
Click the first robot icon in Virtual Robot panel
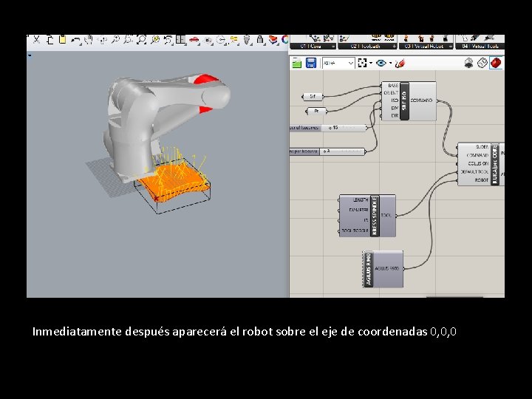tap(406, 38)
